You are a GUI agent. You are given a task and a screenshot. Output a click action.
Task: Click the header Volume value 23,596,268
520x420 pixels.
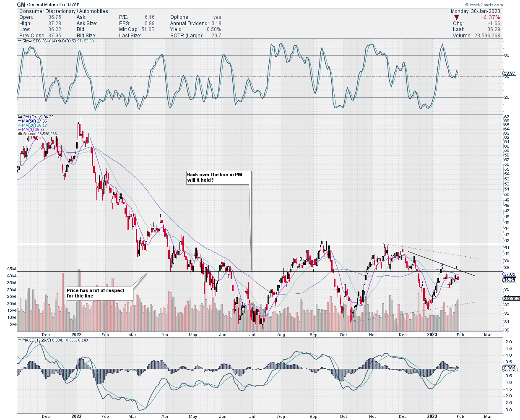(x=487, y=36)
